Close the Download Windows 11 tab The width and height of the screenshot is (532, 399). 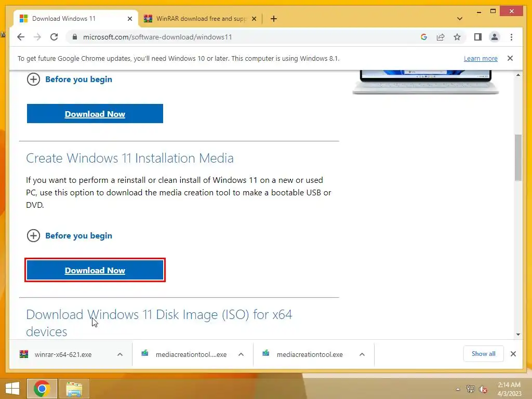click(x=129, y=19)
